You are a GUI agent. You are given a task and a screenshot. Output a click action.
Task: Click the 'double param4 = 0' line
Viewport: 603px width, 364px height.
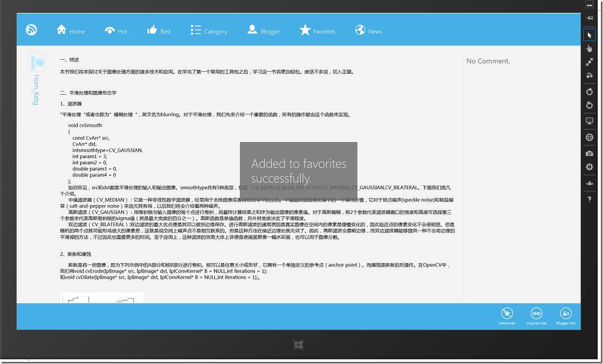94,175
